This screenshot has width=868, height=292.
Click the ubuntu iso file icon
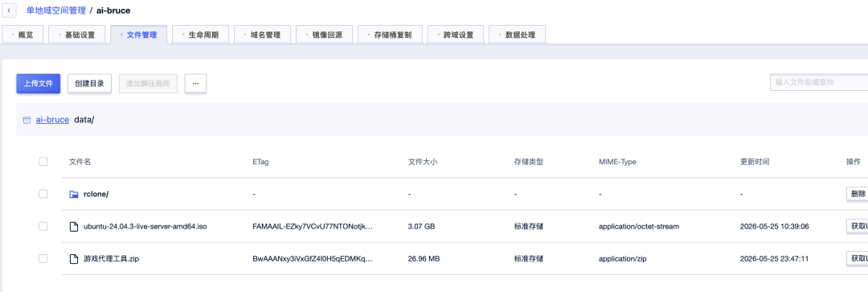[x=74, y=227]
